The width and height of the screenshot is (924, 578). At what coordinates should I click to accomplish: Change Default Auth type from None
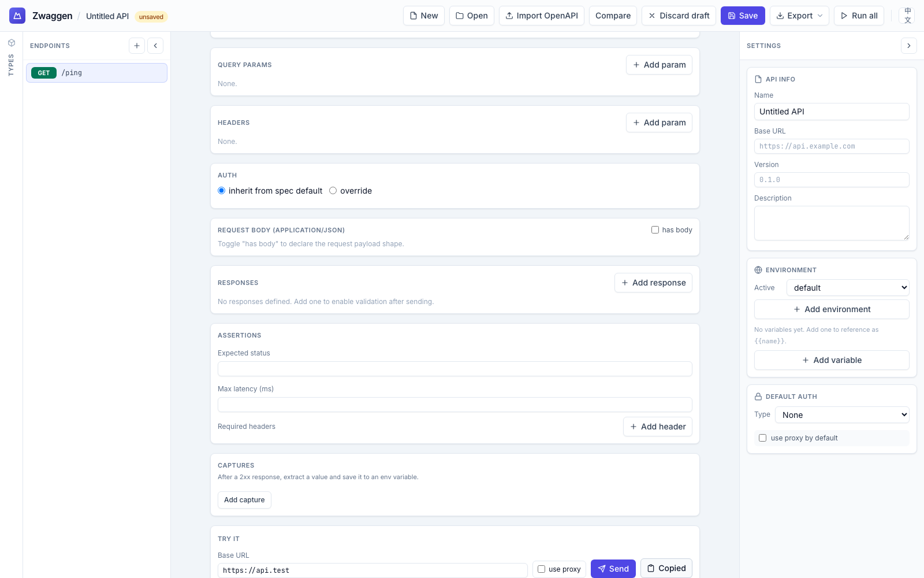point(841,414)
